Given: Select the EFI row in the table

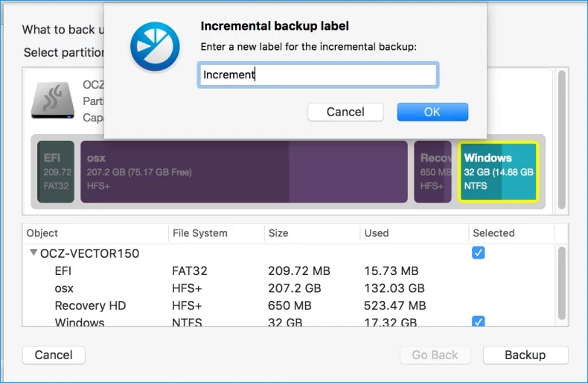Looking at the screenshot, I should [x=289, y=270].
